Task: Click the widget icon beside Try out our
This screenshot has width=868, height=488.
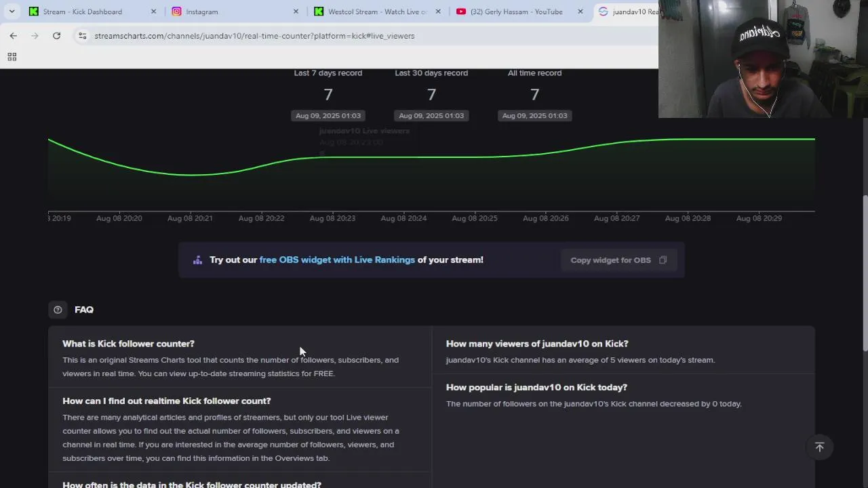Action: [x=197, y=260]
